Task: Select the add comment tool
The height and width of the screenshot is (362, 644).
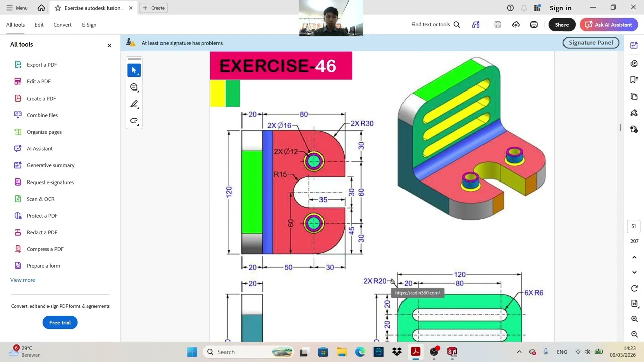Action: [x=134, y=87]
